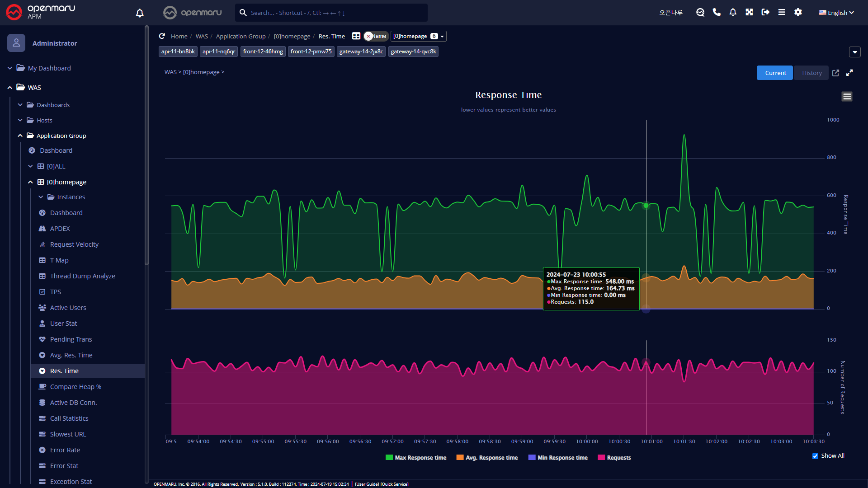
Task: Open the chart in a new window
Action: tap(835, 73)
